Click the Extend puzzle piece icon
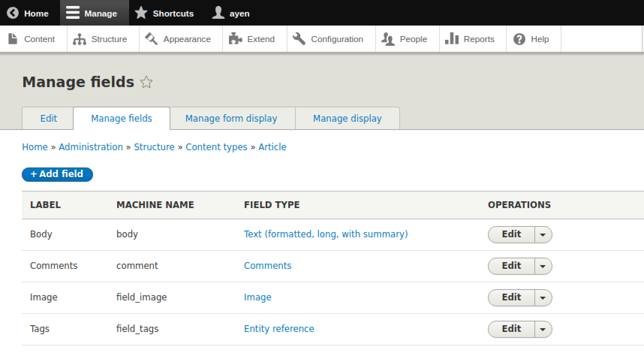644x356 pixels. (x=235, y=39)
